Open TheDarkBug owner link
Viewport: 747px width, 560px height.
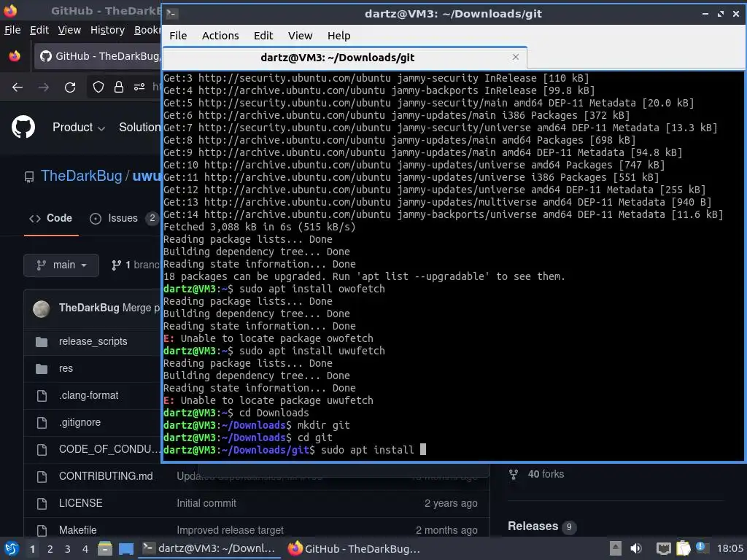point(82,176)
